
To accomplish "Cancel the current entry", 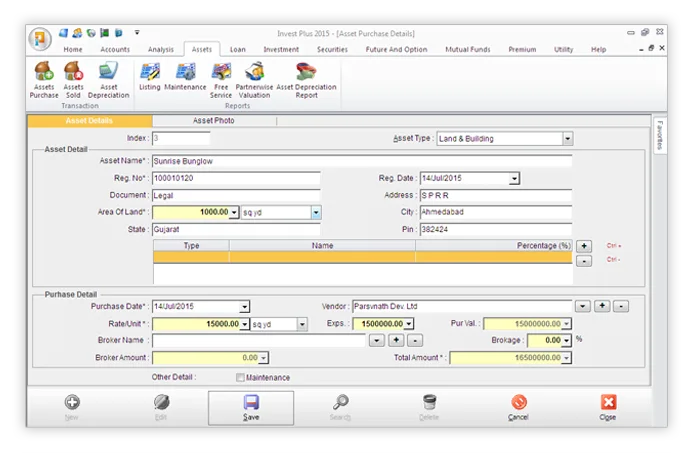I will click(x=518, y=407).
